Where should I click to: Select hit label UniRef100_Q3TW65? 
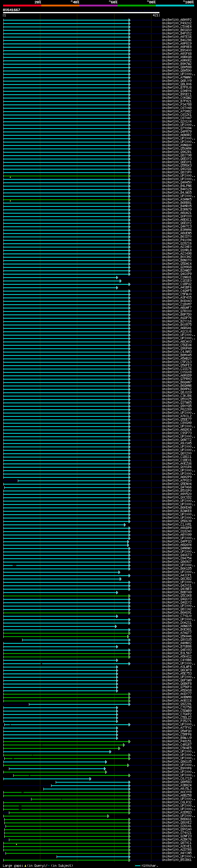pyautogui.click(x=177, y=402)
